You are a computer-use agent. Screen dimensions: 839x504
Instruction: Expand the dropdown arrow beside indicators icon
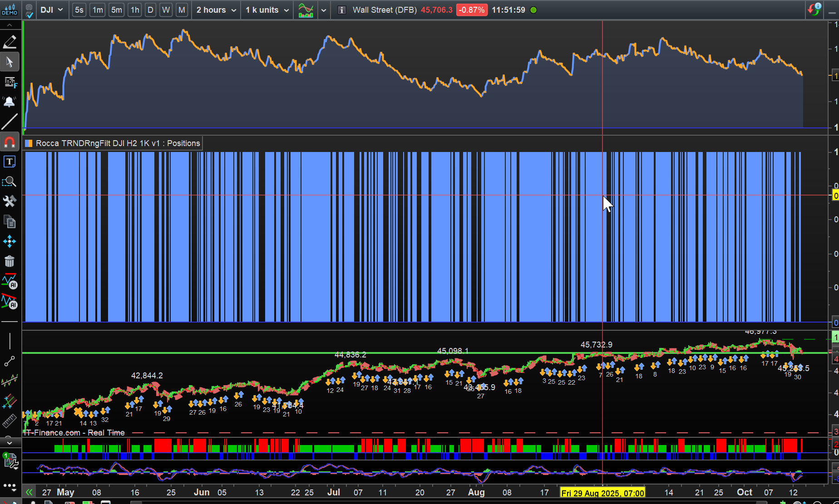point(324,10)
